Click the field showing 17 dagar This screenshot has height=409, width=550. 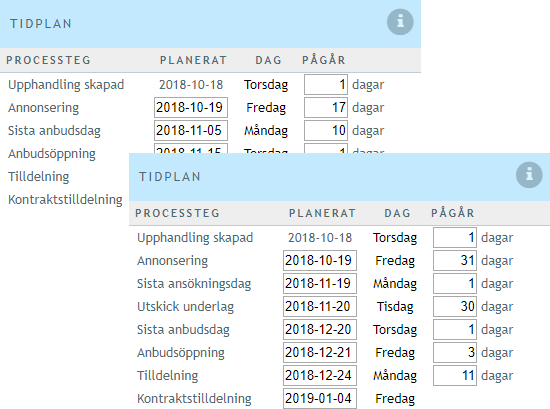point(326,107)
